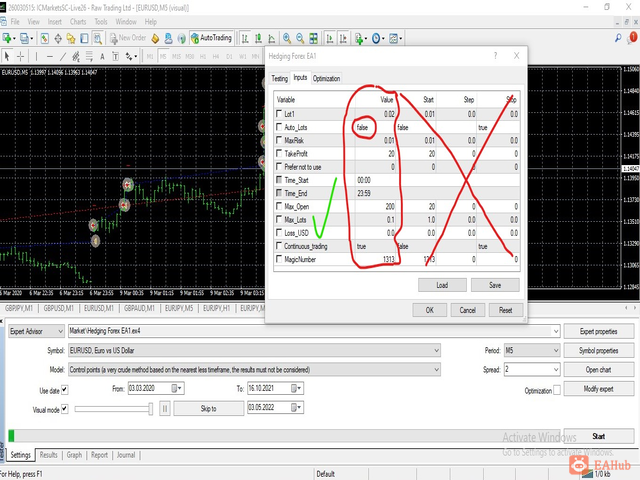Open the Tools menu
The height and width of the screenshot is (480, 640).
pos(101,22)
